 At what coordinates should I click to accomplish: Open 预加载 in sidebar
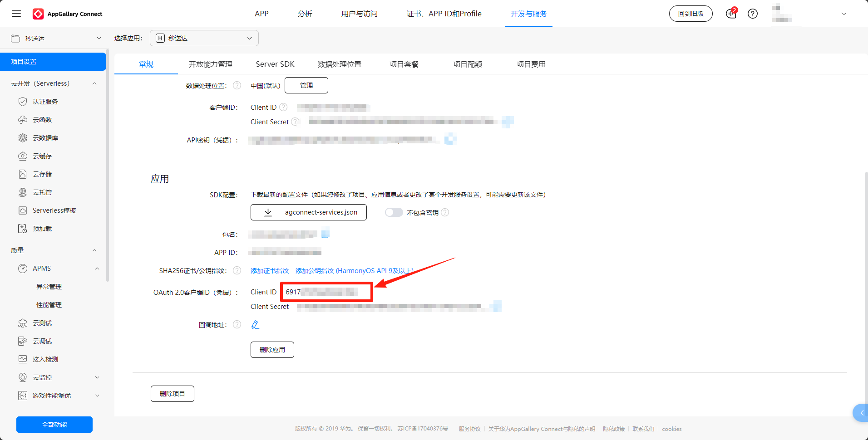coord(42,229)
